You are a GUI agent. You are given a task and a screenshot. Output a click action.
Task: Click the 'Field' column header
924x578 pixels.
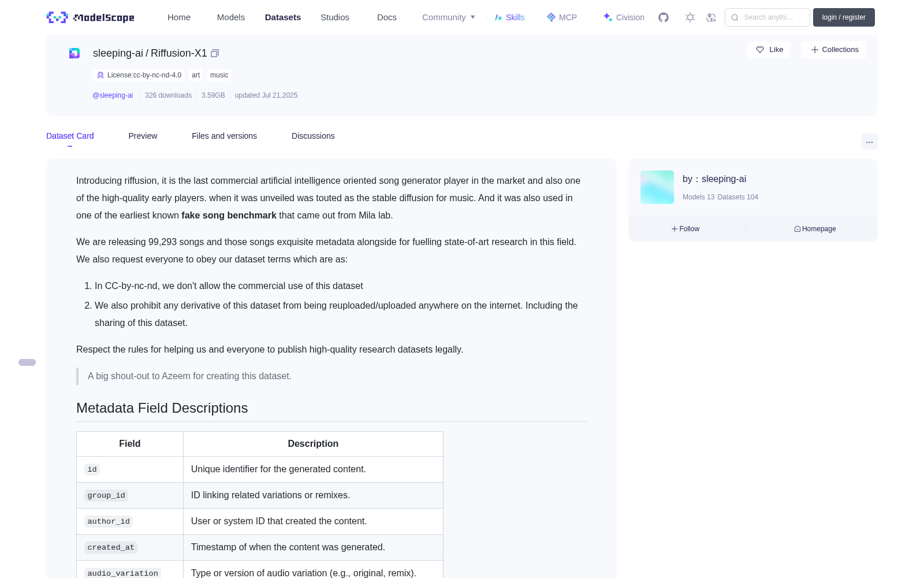(x=130, y=444)
